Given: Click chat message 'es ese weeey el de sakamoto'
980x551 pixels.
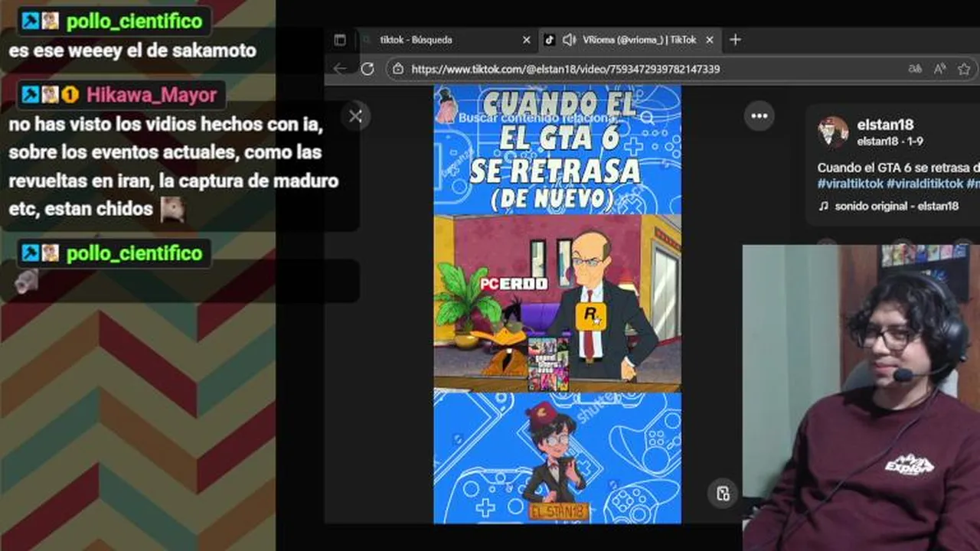Looking at the screenshot, I should [132, 51].
